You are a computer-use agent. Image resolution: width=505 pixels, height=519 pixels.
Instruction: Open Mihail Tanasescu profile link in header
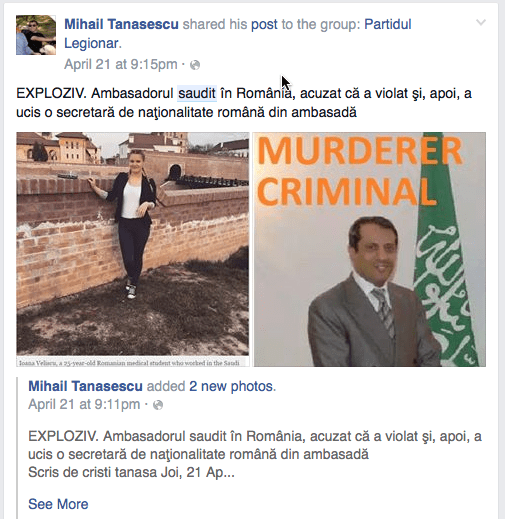click(121, 24)
